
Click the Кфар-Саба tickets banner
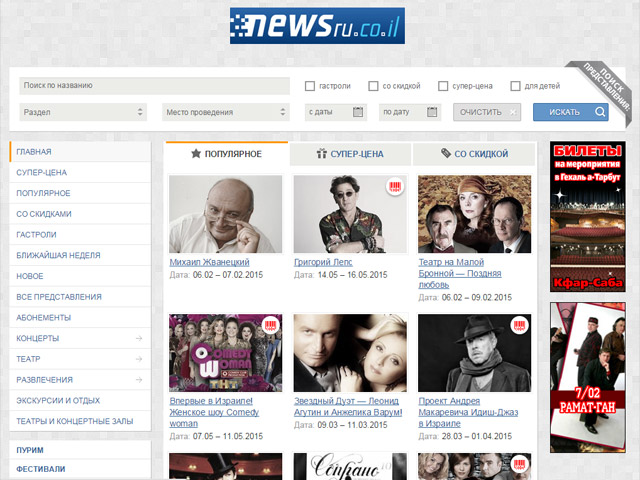(x=588, y=217)
